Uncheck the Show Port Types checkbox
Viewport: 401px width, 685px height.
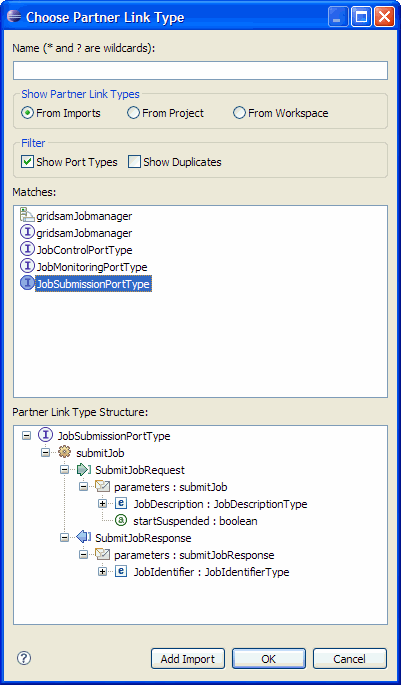click(27, 162)
